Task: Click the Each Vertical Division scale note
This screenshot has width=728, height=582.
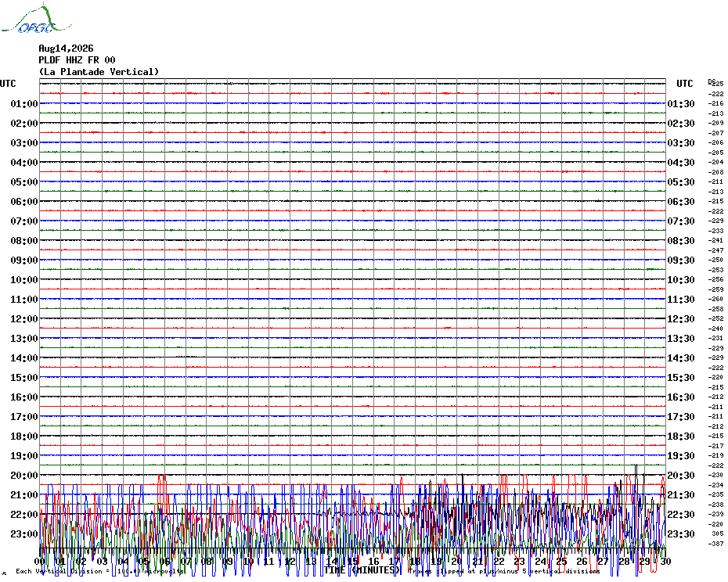Action: click(100, 571)
